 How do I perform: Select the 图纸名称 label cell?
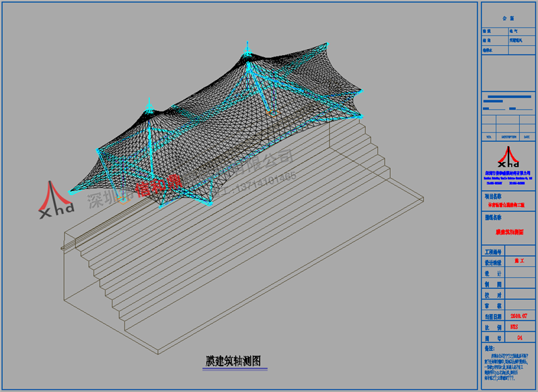(x=493, y=218)
